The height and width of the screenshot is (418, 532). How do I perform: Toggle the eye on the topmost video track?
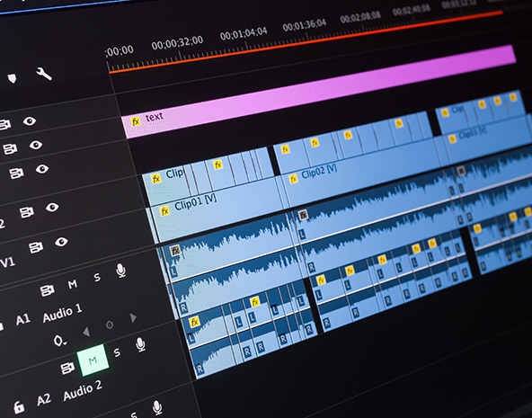30,120
